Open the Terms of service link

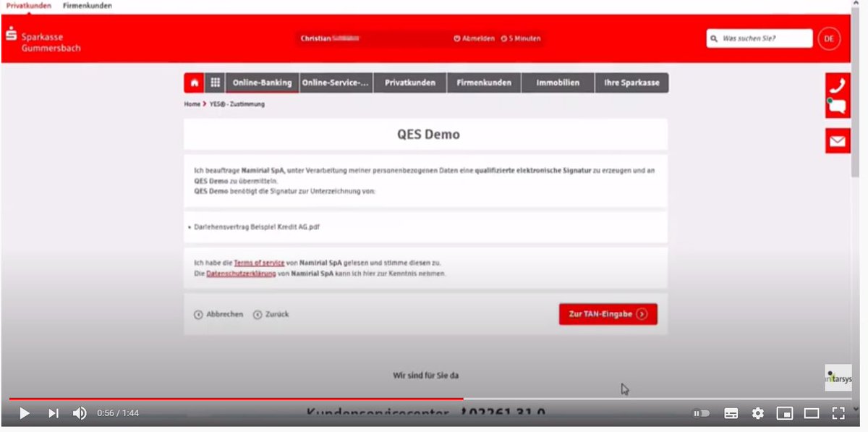[x=259, y=263]
